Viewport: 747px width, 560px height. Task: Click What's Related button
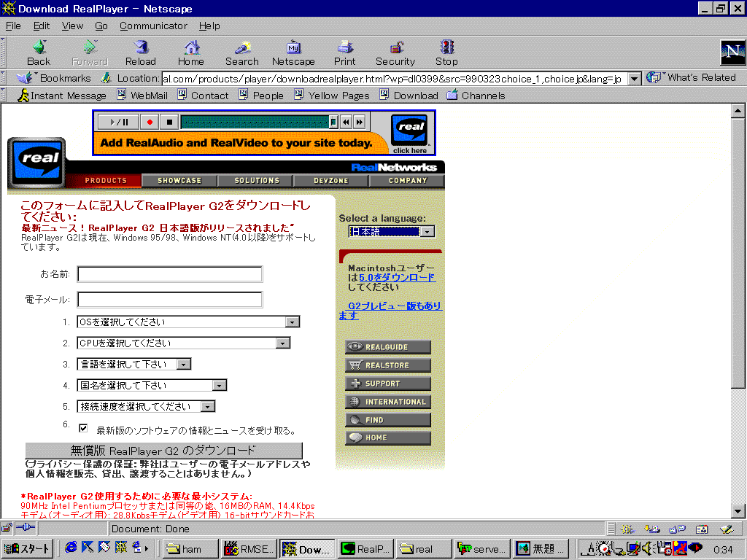[x=692, y=77]
